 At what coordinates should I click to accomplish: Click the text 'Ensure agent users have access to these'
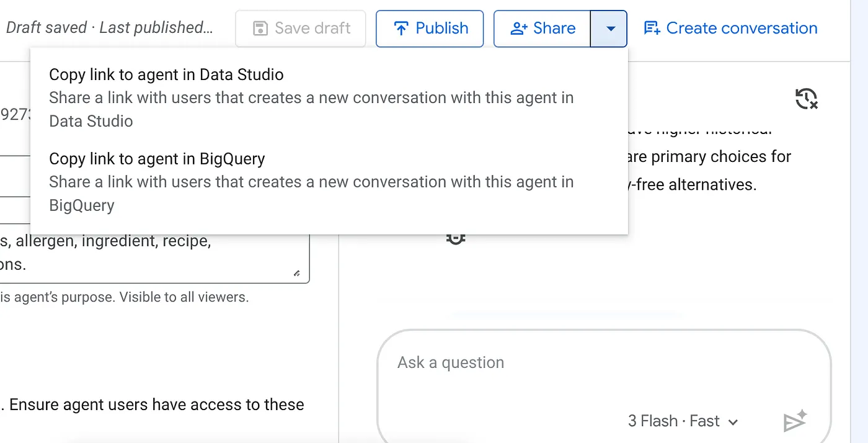tap(157, 405)
